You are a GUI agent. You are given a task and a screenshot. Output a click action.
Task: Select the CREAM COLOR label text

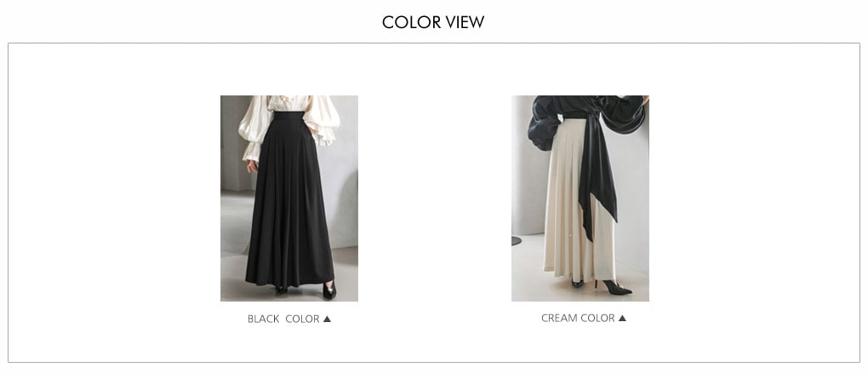[x=578, y=318]
